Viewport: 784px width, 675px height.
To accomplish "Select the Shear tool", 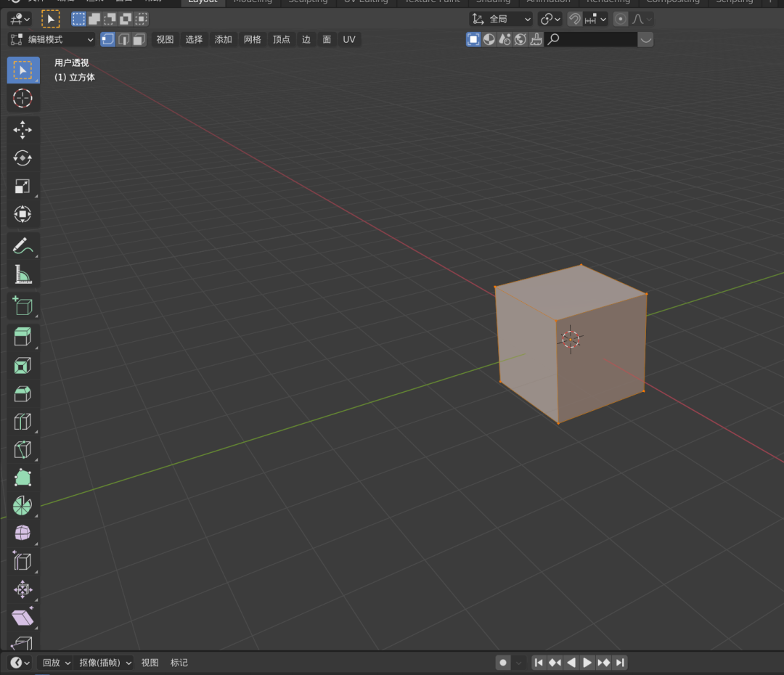I will point(23,618).
